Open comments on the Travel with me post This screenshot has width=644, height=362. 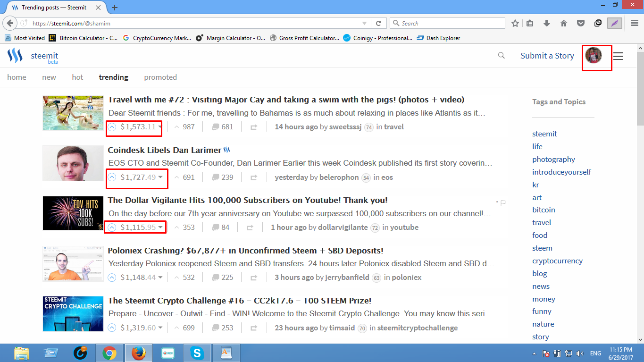coord(223,126)
